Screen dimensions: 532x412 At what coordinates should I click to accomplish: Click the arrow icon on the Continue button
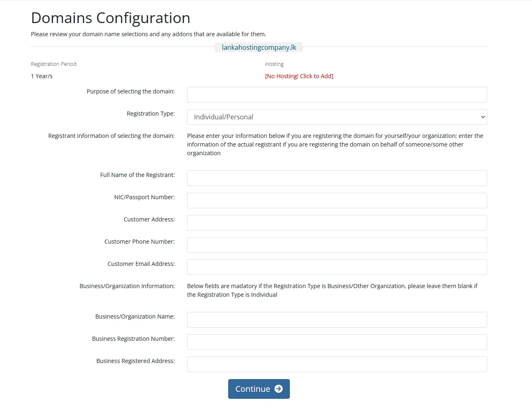click(x=279, y=389)
